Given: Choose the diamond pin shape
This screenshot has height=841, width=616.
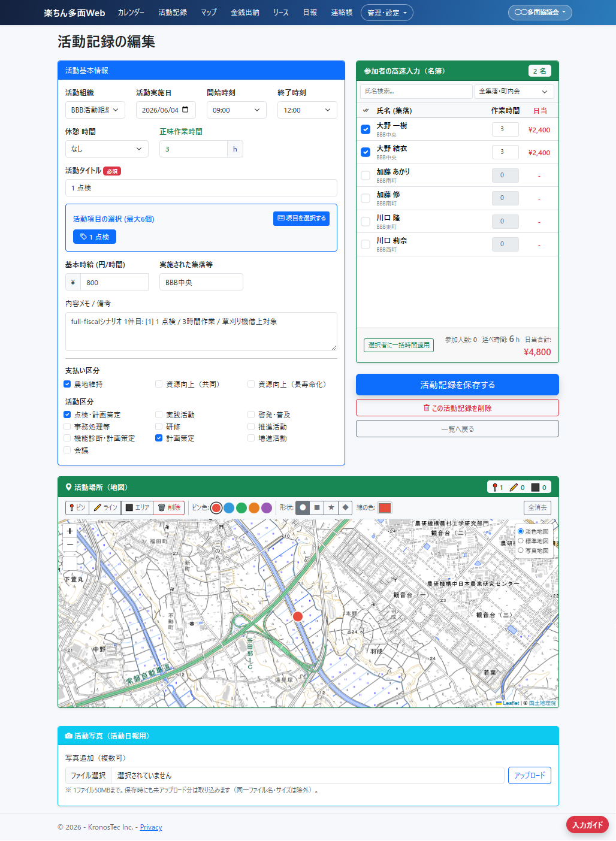Looking at the screenshot, I should click(x=345, y=507).
